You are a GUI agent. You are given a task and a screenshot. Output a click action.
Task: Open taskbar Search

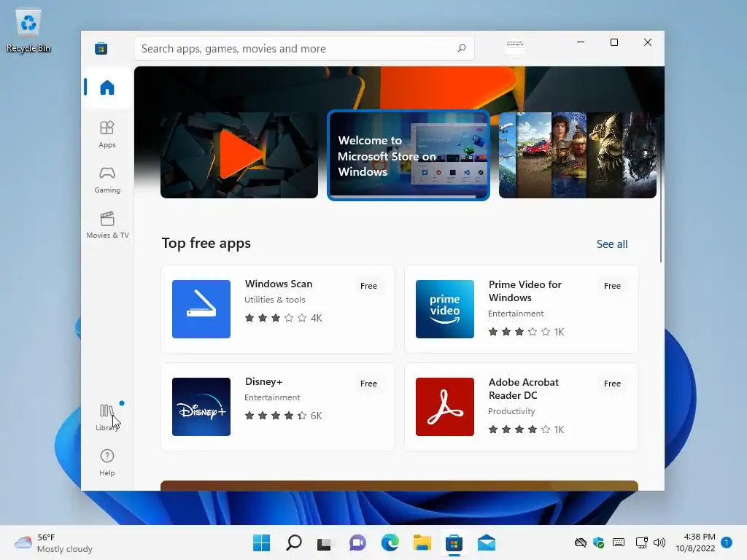(x=293, y=542)
